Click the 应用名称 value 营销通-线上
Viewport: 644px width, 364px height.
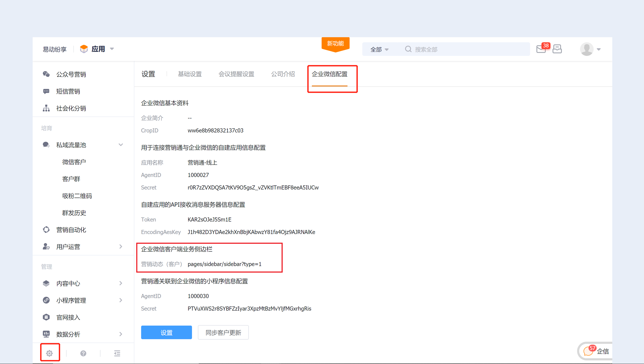202,163
